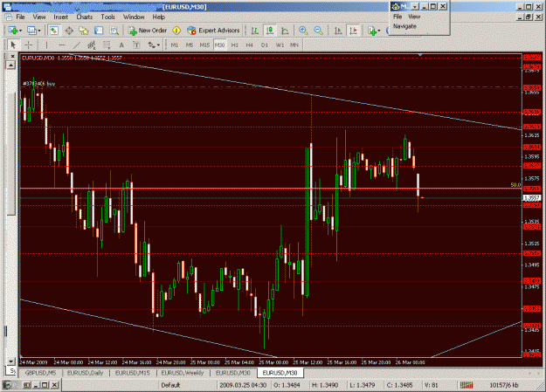This screenshot has width=546, height=392.
Task: Select the '#3783406 buy' order label
Action: pyautogui.click(x=39, y=84)
